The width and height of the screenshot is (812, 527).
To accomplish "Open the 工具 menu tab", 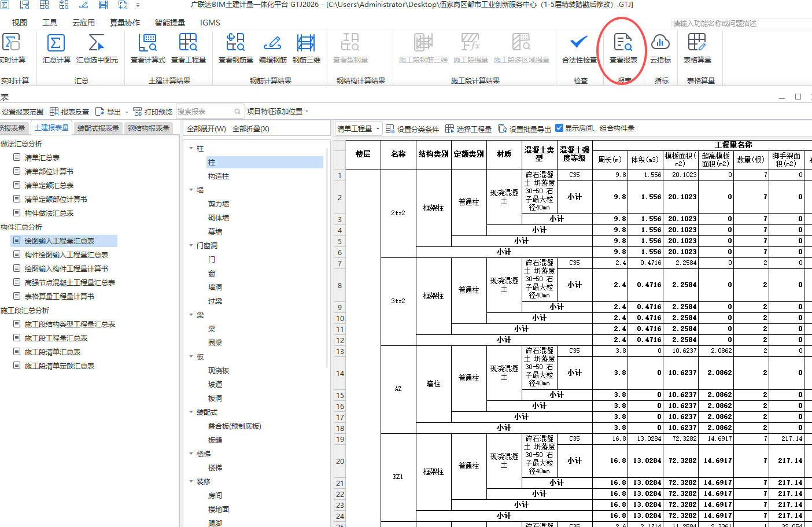I will [x=50, y=23].
